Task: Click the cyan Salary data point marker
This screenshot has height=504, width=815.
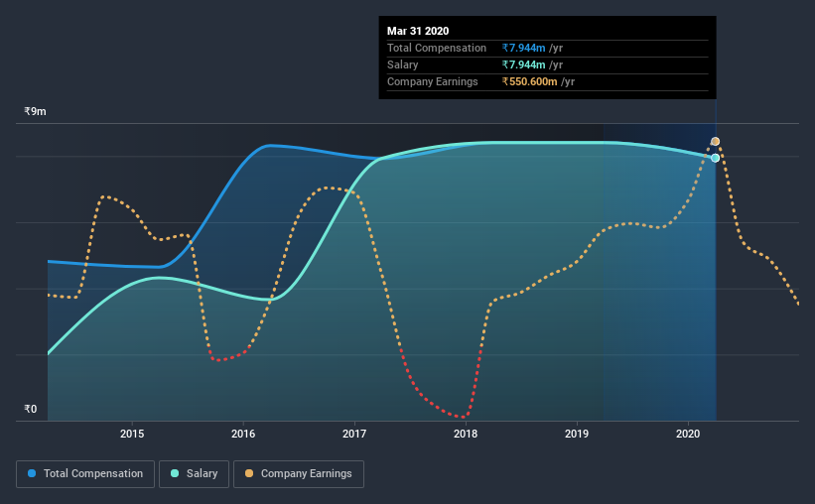Action: (x=715, y=158)
